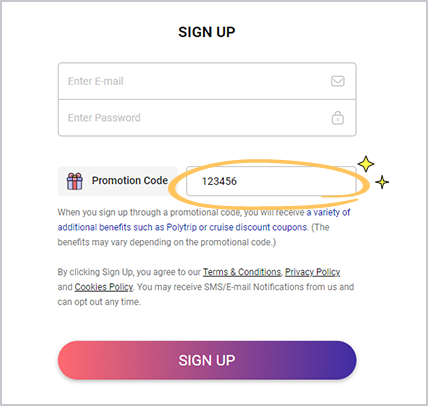Click the SIGN UP heading at the top

point(207,32)
